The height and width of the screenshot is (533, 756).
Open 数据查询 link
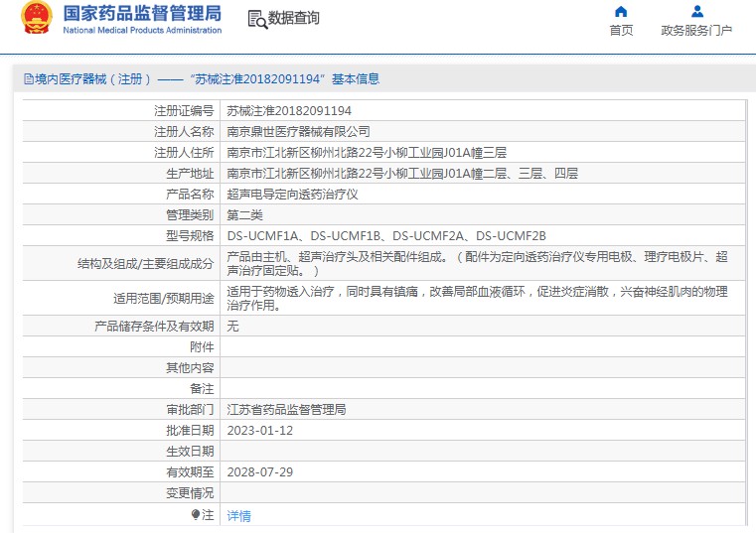(x=294, y=18)
